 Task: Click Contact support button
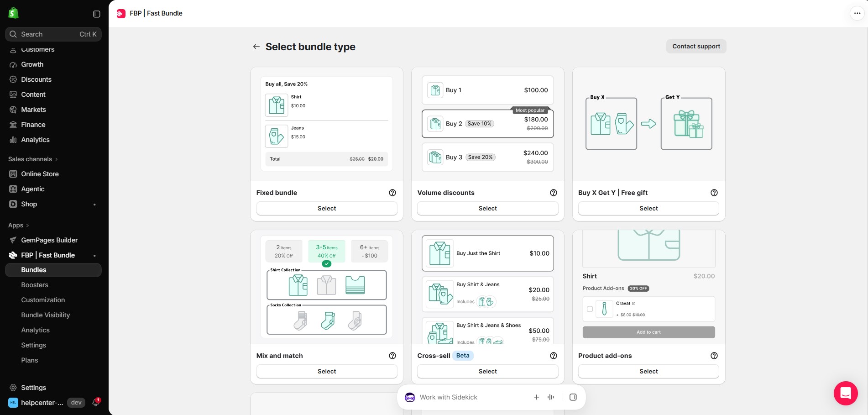tap(696, 46)
